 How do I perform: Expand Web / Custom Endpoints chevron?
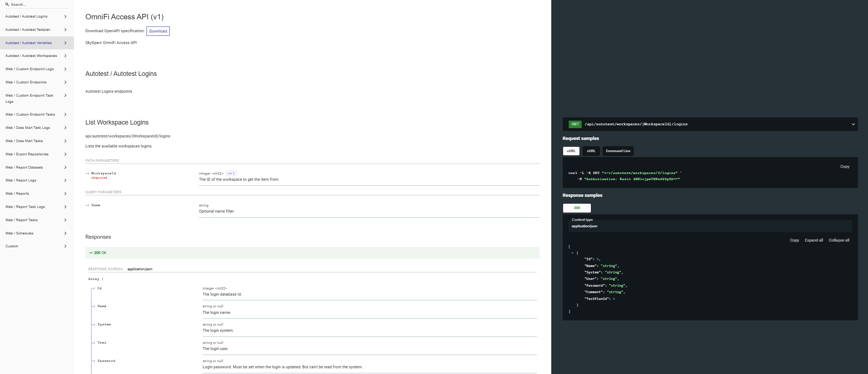tap(65, 82)
